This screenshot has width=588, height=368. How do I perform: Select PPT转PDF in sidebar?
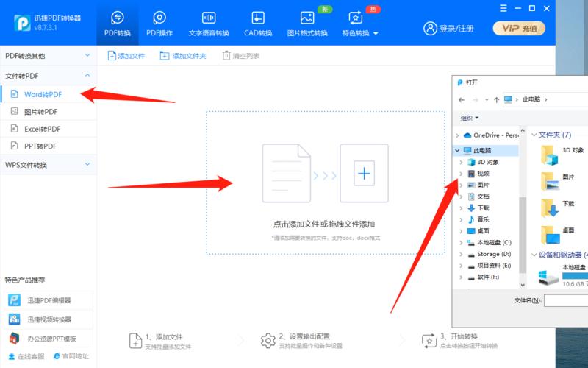coord(48,146)
